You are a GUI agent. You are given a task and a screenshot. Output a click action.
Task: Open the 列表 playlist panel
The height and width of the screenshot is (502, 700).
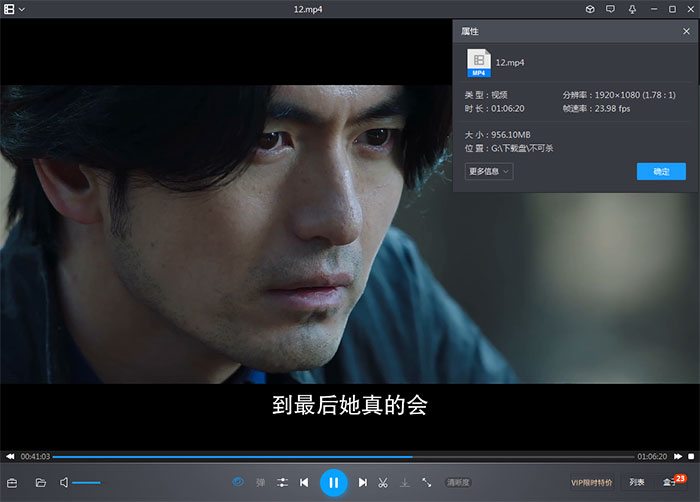pyautogui.click(x=637, y=482)
